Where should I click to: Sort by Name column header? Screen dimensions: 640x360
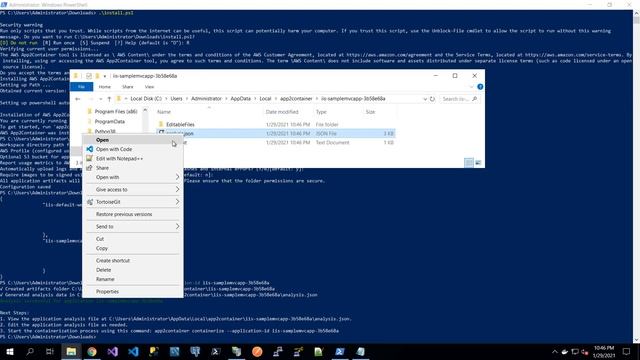tap(164, 112)
